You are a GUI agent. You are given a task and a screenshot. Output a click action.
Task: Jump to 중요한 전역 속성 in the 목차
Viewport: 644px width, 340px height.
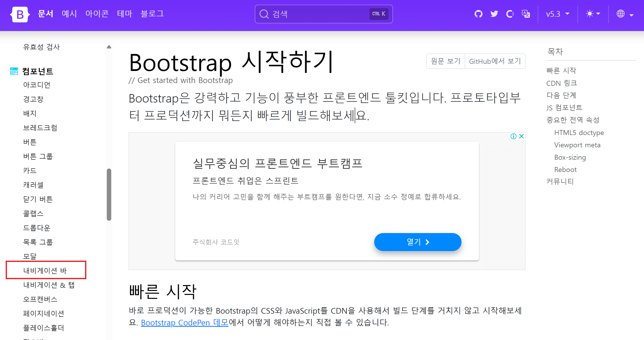[x=573, y=120]
